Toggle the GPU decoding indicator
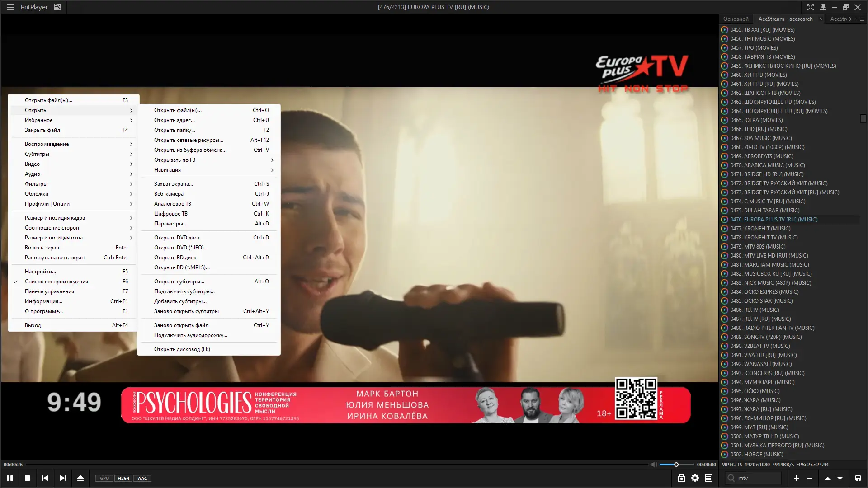 tap(104, 478)
